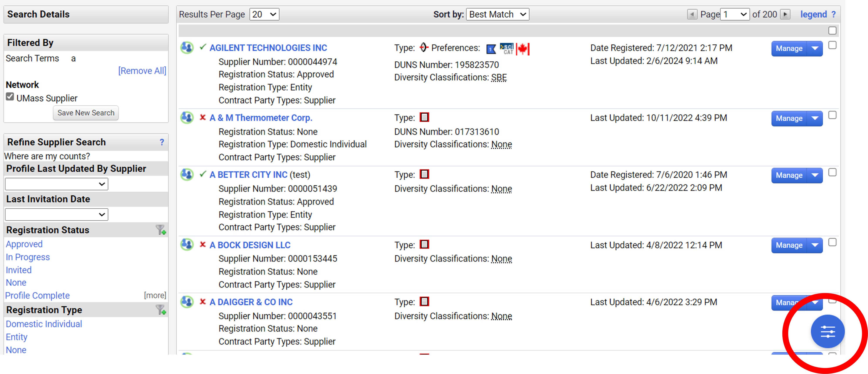Click the Agilent Sci CAT catalog preference icon
Viewport: 868px width, 374px height.
[507, 49]
